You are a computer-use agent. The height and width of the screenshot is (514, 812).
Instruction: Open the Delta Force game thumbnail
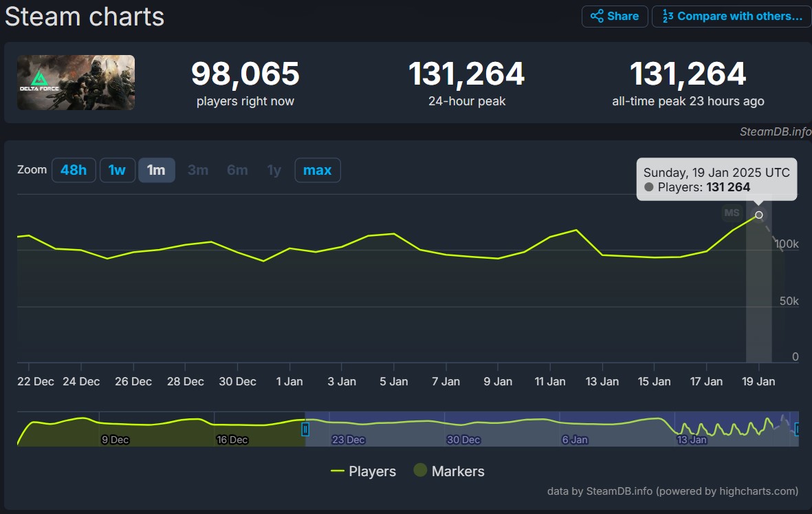[76, 83]
